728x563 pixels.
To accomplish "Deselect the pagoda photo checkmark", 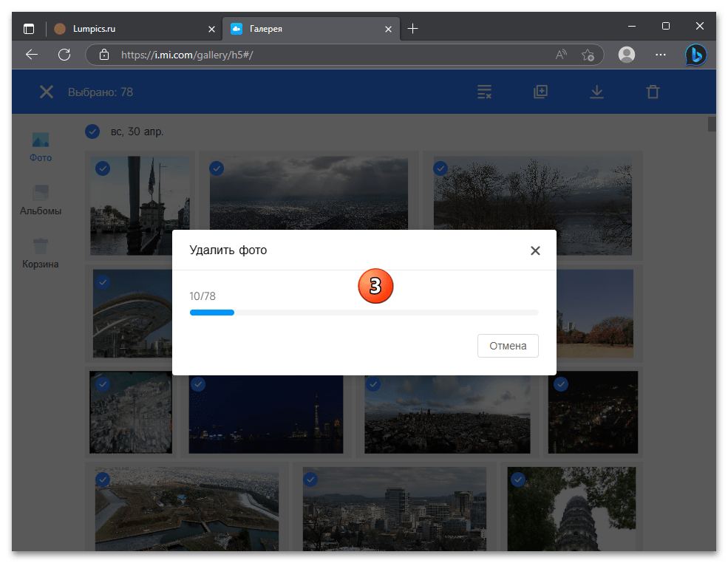I will [520, 480].
